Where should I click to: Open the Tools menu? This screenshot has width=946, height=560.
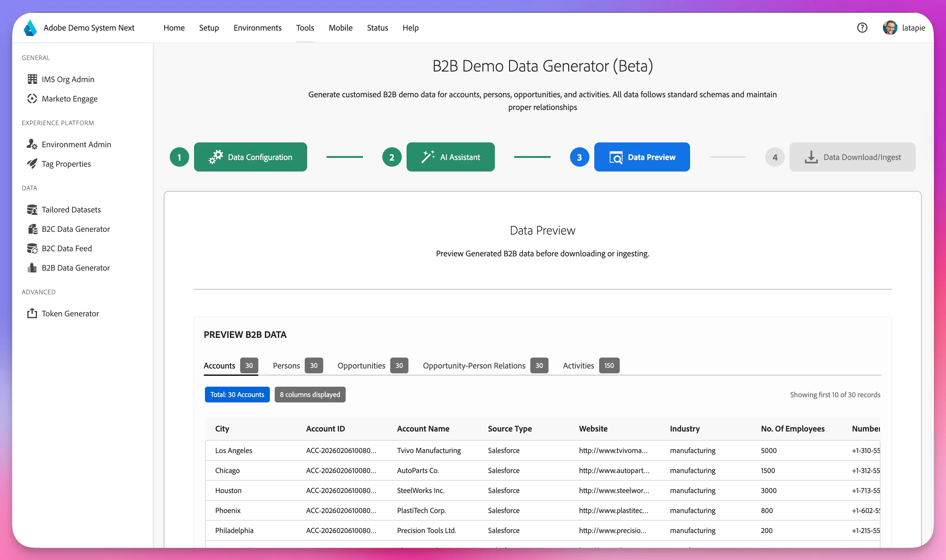[305, 28]
